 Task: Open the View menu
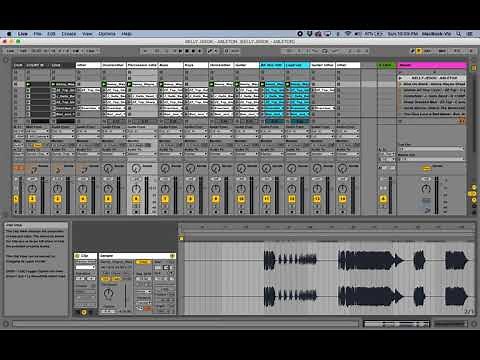(x=87, y=34)
